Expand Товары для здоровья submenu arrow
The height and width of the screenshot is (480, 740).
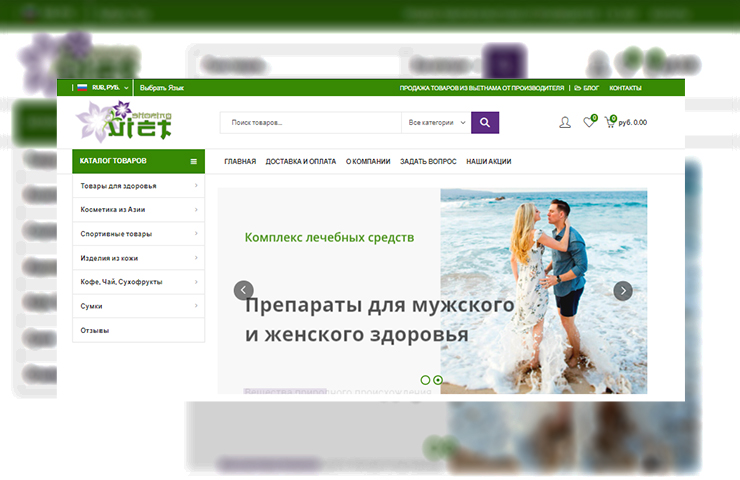tap(196, 185)
